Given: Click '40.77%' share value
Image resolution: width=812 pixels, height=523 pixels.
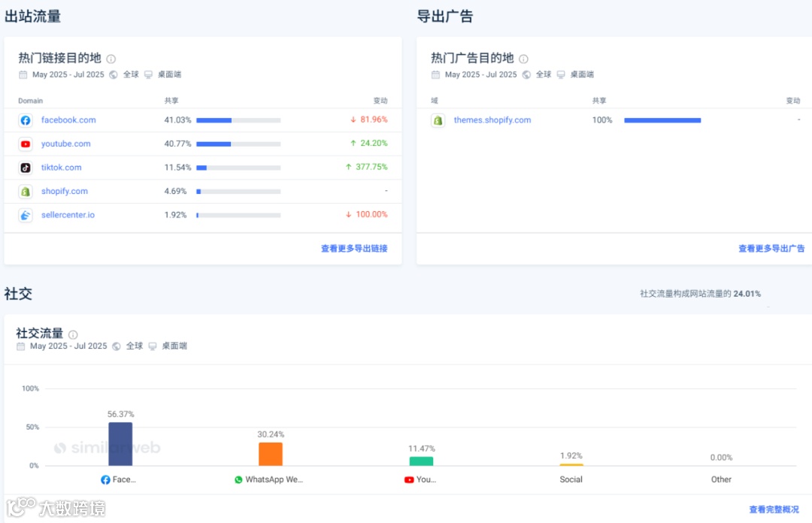Looking at the screenshot, I should [177, 144].
